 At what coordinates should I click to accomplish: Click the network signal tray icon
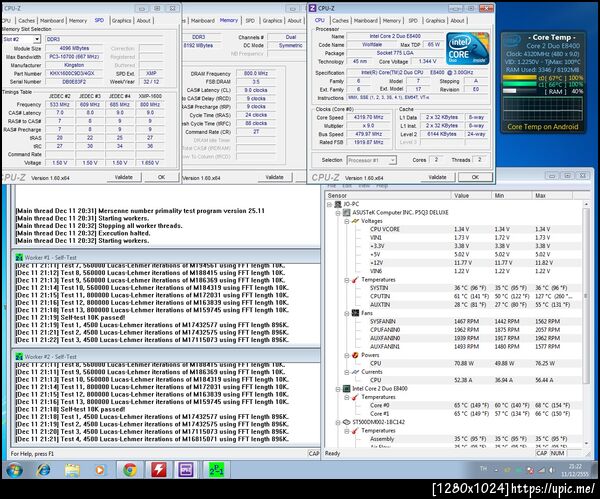(x=541, y=470)
